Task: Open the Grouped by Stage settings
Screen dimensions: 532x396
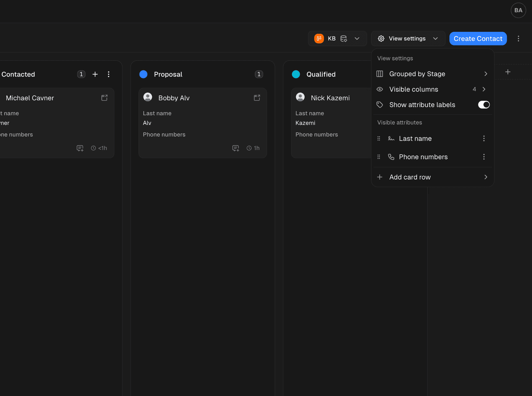Action: pos(417,74)
